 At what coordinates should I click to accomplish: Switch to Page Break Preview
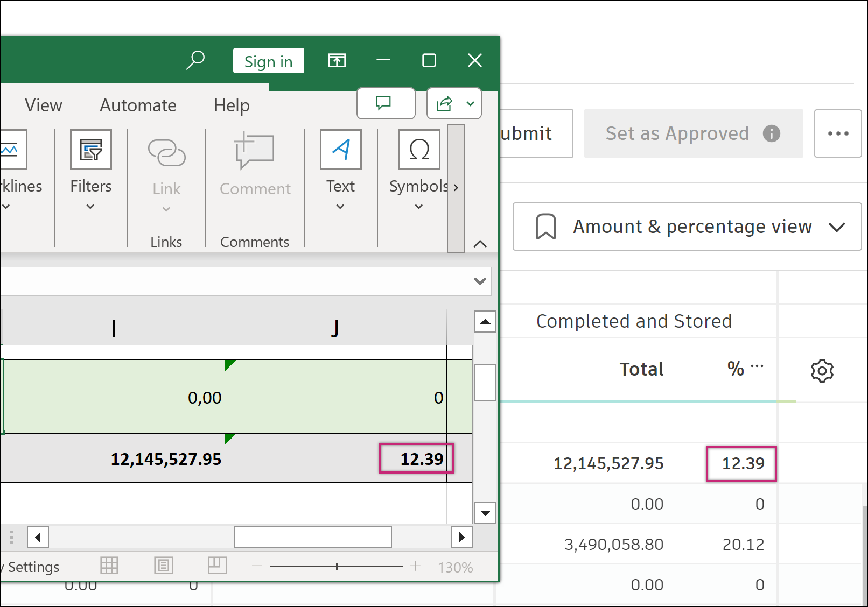[218, 566]
